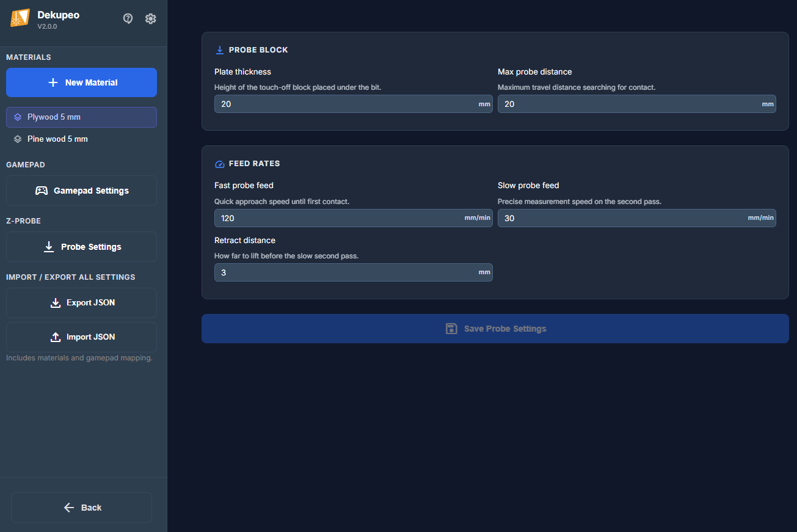Open settings gear icon
797x532 pixels.
(x=150, y=19)
